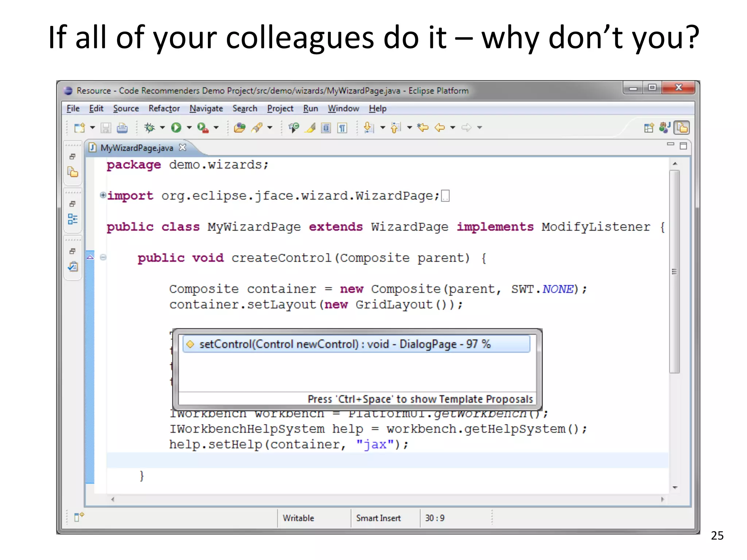Restore the view stack above Project Explorer icon
The height and width of the screenshot is (560, 747).
[x=73, y=156]
